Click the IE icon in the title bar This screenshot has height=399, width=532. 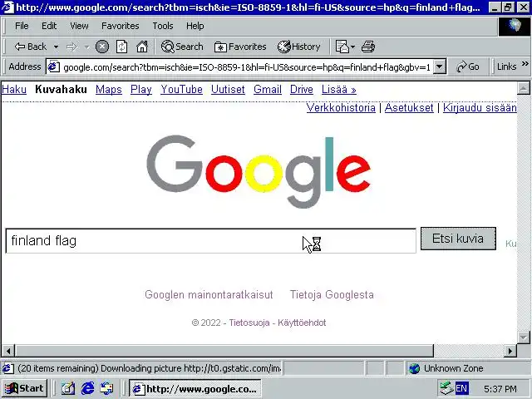7,7
